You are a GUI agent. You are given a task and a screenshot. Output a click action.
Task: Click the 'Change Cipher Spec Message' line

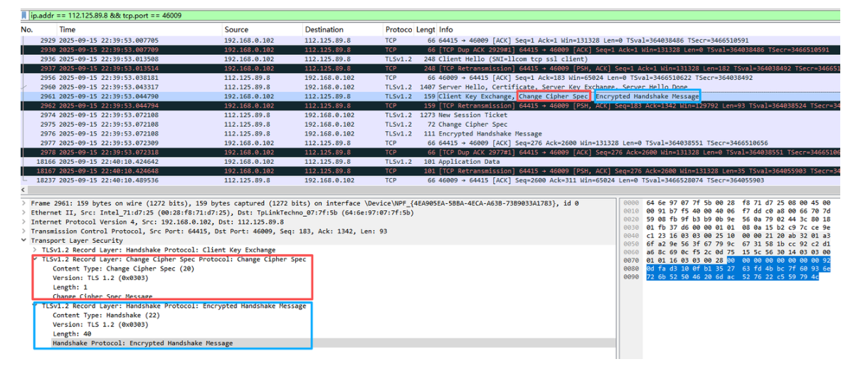tap(102, 296)
